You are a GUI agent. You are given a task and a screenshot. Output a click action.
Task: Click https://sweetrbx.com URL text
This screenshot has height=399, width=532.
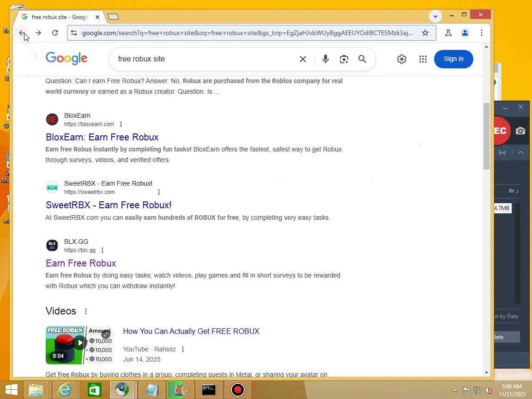(90, 192)
